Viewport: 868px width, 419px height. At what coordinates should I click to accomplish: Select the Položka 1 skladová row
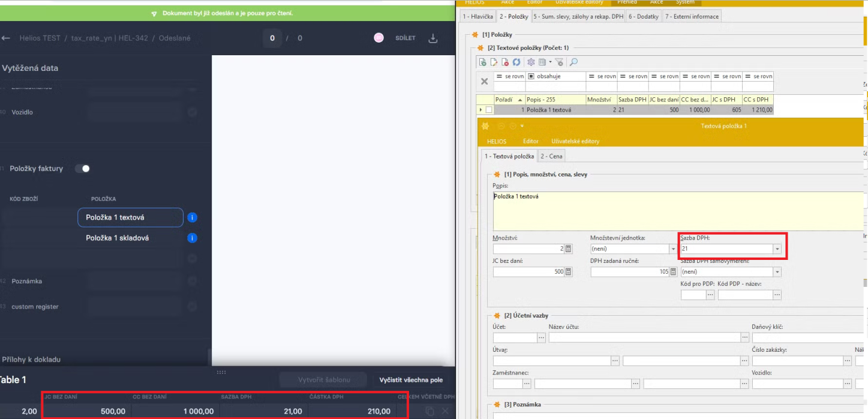(130, 238)
